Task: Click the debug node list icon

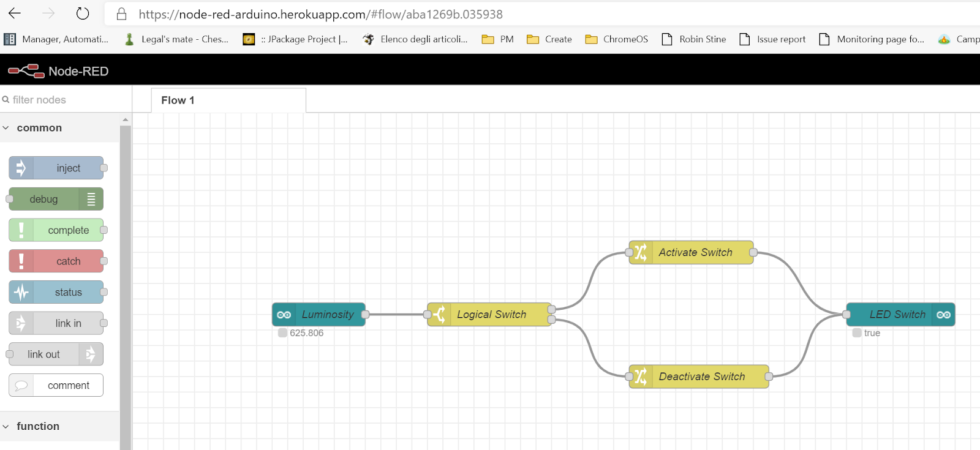Action: [x=91, y=199]
